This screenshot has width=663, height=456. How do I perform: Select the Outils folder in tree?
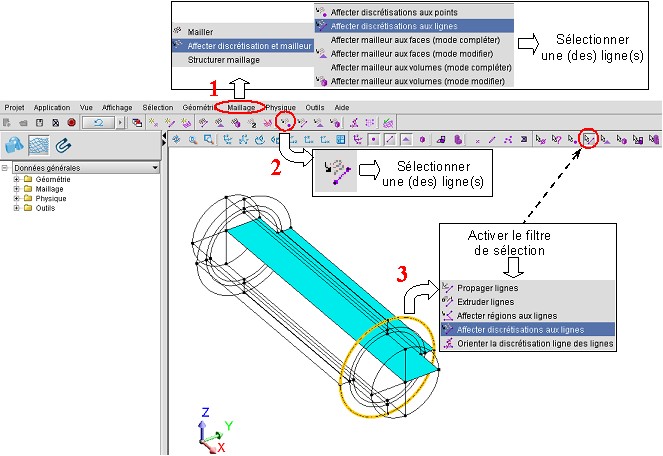point(46,208)
